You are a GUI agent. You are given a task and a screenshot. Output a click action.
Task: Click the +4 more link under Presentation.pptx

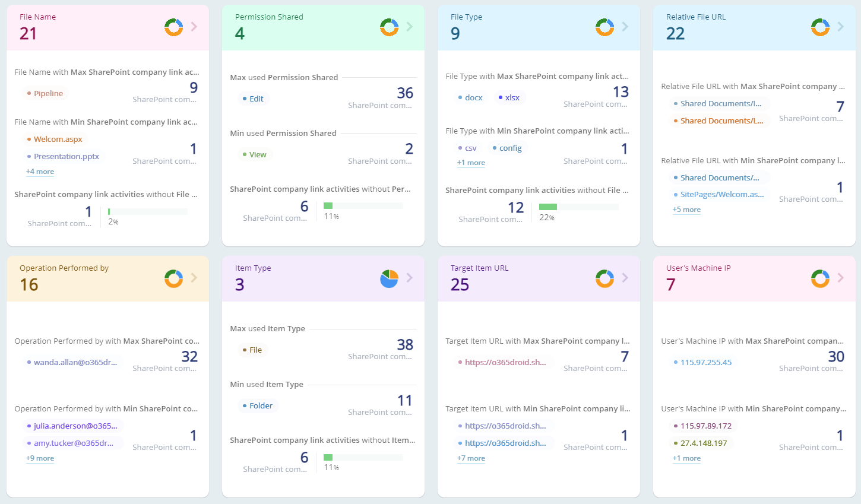[x=40, y=171]
